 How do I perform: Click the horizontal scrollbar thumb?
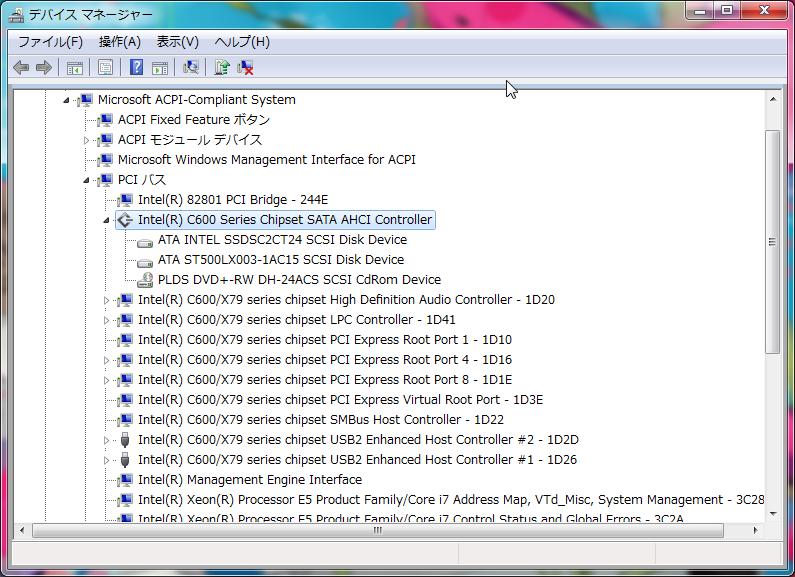coord(378,530)
